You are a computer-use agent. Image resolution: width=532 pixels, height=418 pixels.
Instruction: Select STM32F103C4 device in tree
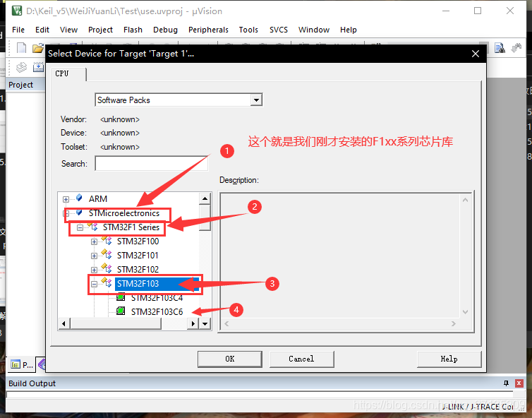(x=157, y=298)
